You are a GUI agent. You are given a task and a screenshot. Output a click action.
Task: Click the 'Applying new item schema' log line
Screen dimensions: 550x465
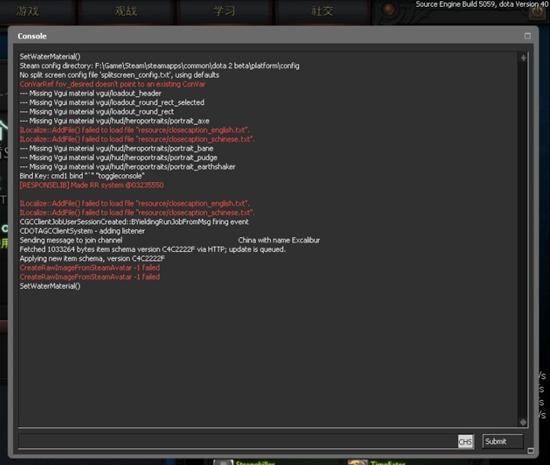(x=92, y=258)
